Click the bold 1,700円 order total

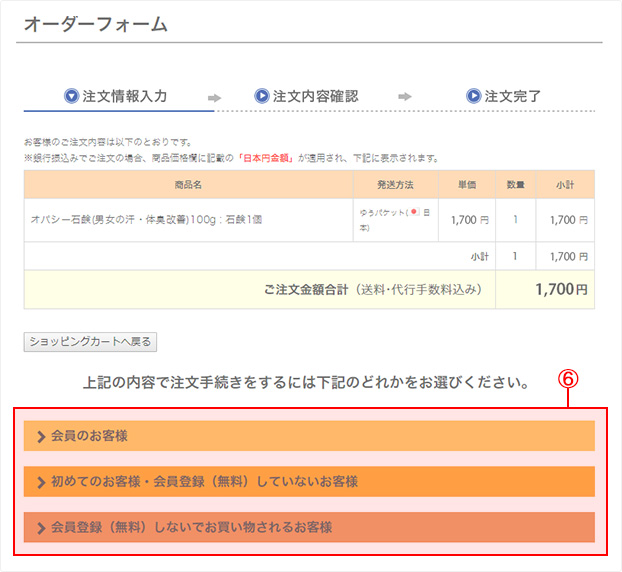pyautogui.click(x=560, y=290)
